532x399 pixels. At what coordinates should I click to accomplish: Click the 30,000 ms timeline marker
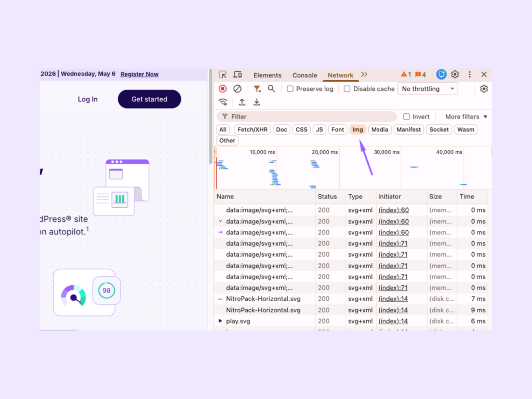coord(387,152)
